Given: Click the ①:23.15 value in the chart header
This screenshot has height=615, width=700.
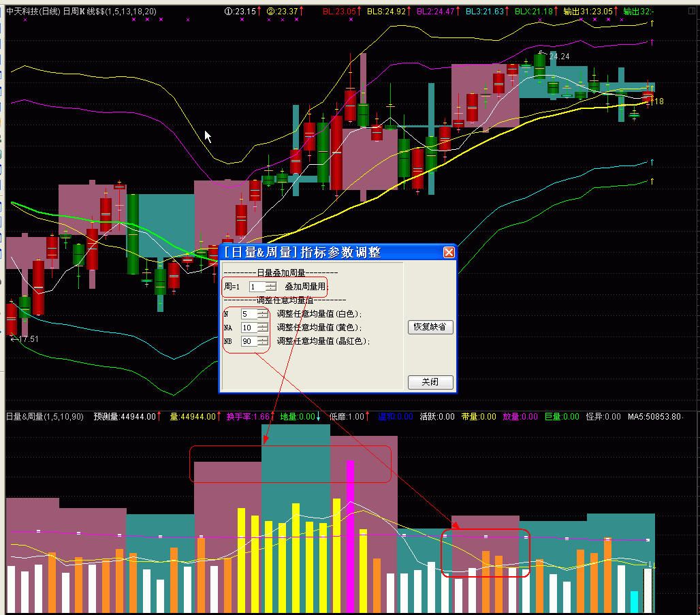Looking at the screenshot, I should pyautogui.click(x=242, y=11).
